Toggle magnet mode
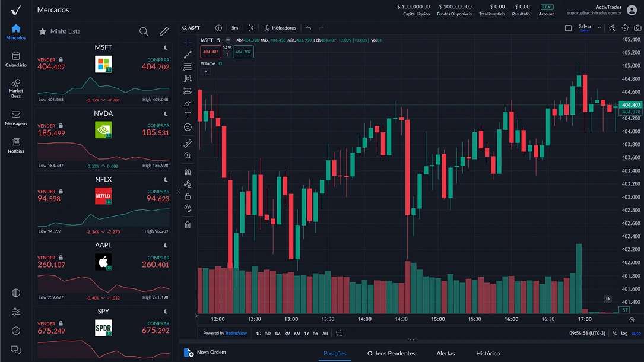This screenshot has height=362, width=644. point(188,172)
